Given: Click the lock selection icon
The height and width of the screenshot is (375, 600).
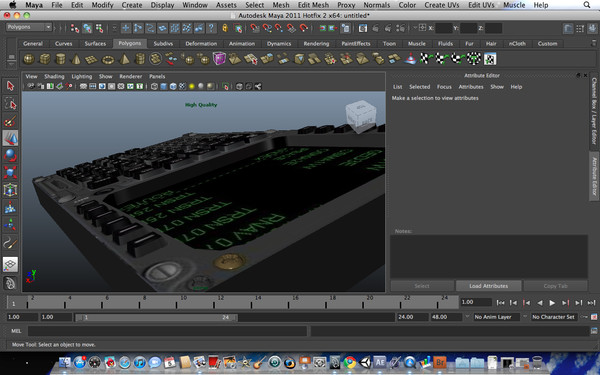Looking at the screenshot, I should [225, 28].
